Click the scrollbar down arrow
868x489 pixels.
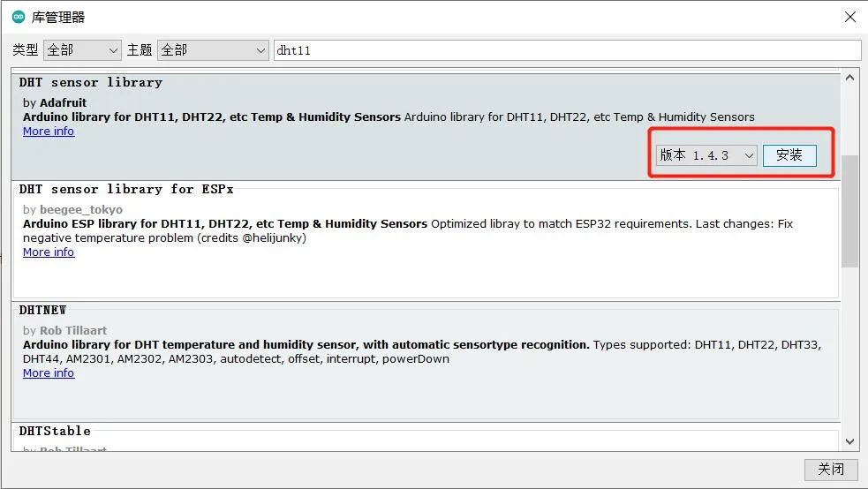pos(849,441)
